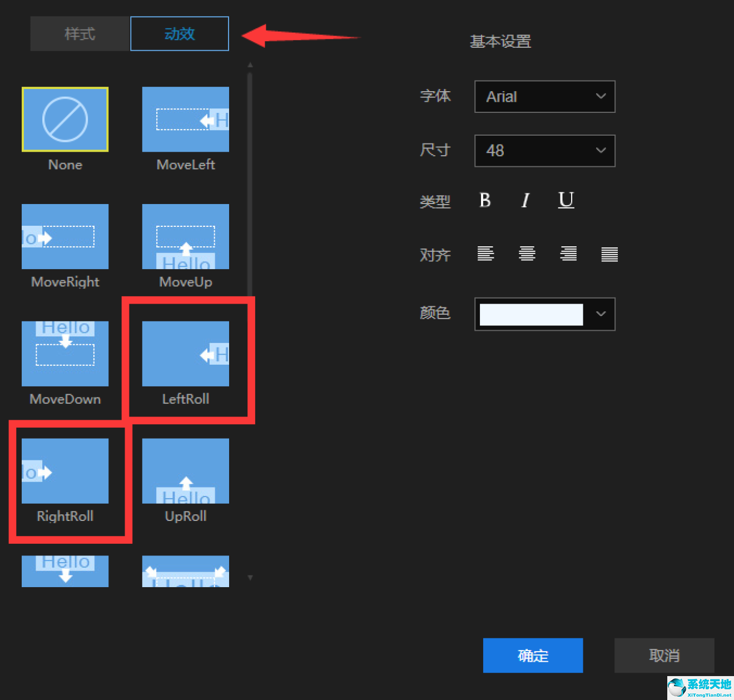Choose the MoveLeft animation effect
Screen dimensions: 734x700
click(x=185, y=120)
